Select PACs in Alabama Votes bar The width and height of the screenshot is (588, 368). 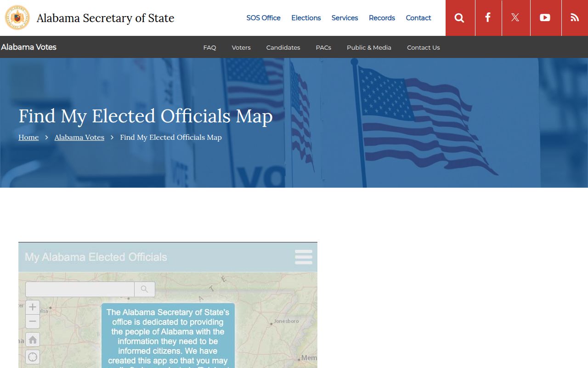tap(323, 47)
